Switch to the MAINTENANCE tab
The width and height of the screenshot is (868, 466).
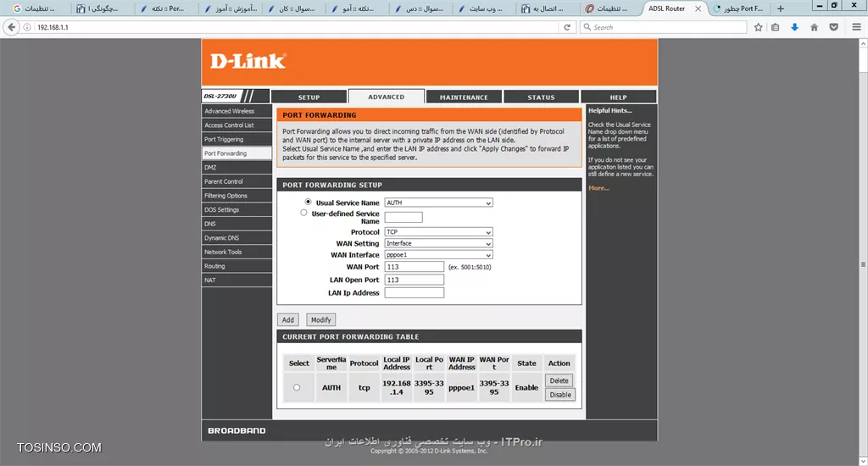pyautogui.click(x=464, y=97)
